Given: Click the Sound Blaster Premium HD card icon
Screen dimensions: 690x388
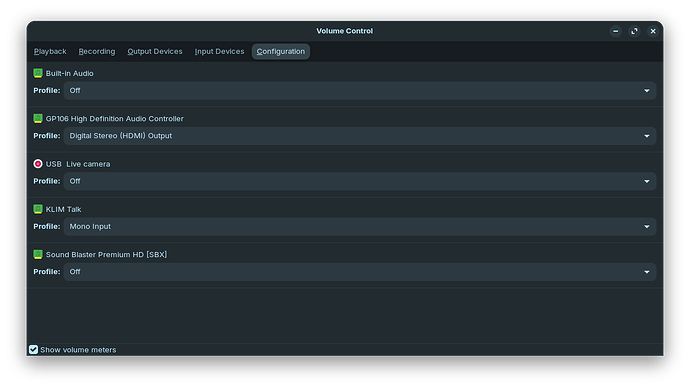Looking at the screenshot, I should point(38,254).
